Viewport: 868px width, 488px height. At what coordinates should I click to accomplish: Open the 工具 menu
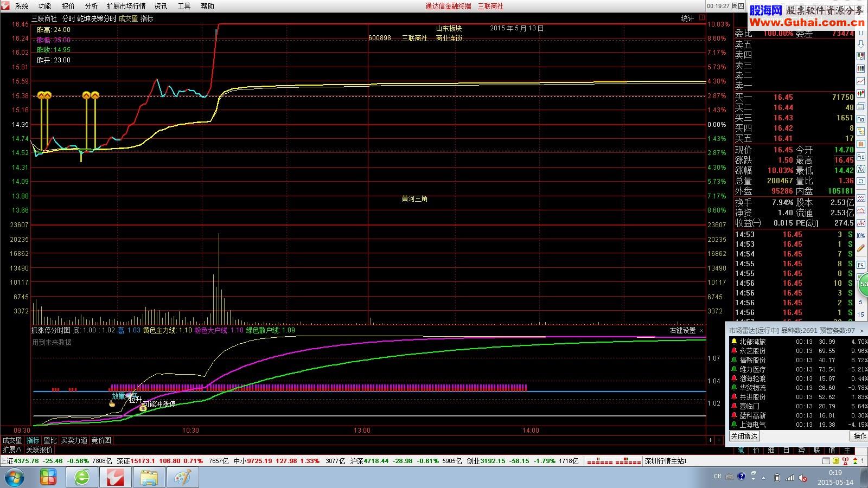pyautogui.click(x=184, y=6)
